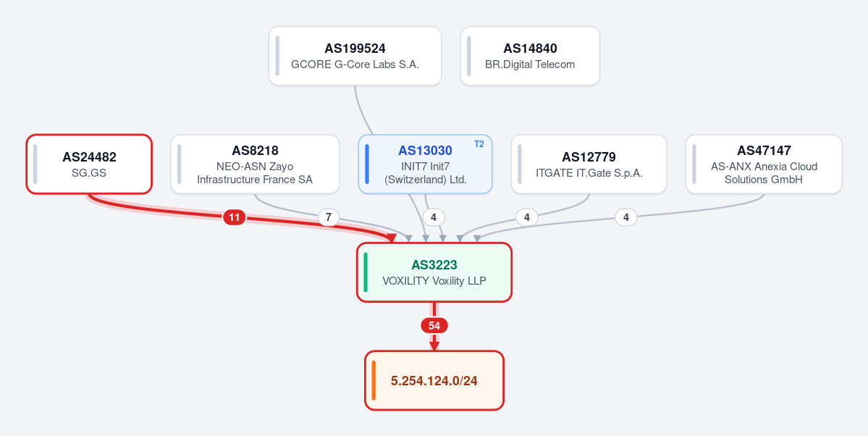This screenshot has height=436, width=868.
Task: Click the AS8218 NEO-ASN Zayo node
Action: (x=255, y=164)
